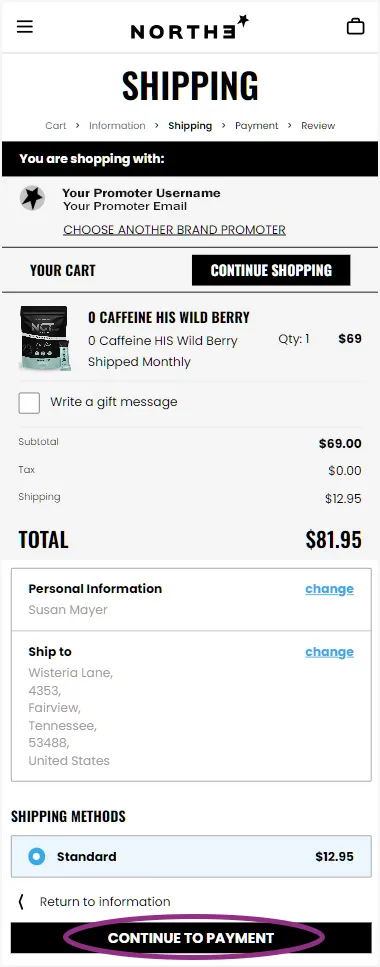Click Continue to Payment button
Viewport: 380px width, 967px height.
click(190, 938)
